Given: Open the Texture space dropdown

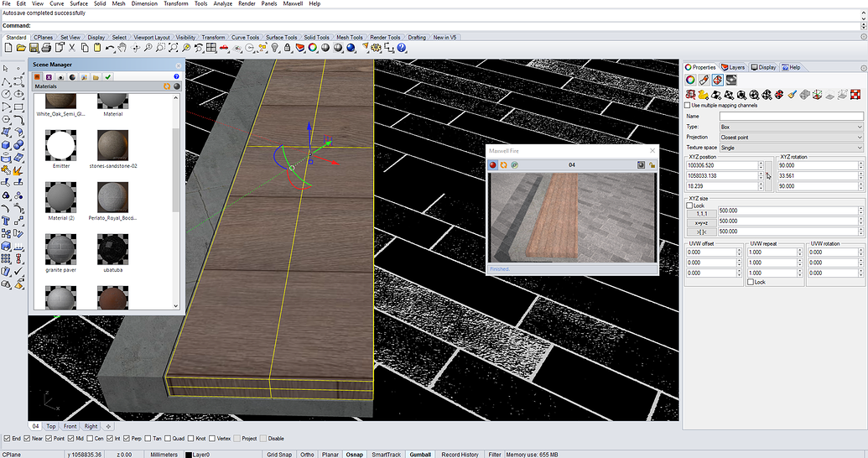Looking at the screenshot, I should tap(790, 148).
